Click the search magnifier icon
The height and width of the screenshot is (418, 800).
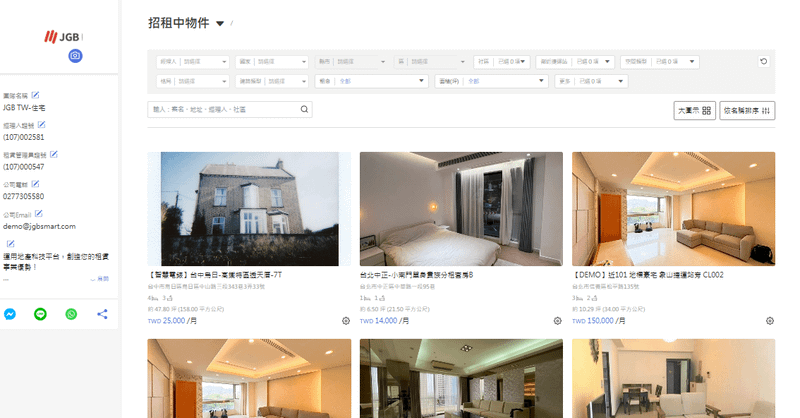pyautogui.click(x=305, y=109)
